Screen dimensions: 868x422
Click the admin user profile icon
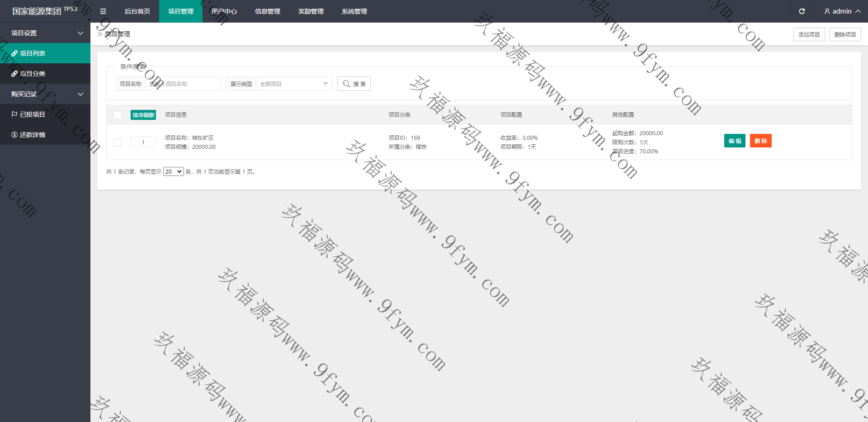pyautogui.click(x=827, y=11)
